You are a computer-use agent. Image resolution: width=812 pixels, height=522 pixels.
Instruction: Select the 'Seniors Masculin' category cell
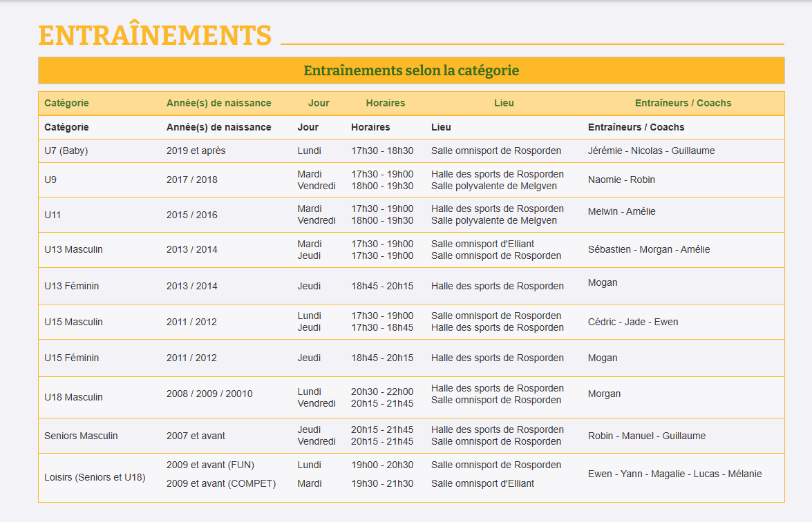(x=81, y=436)
